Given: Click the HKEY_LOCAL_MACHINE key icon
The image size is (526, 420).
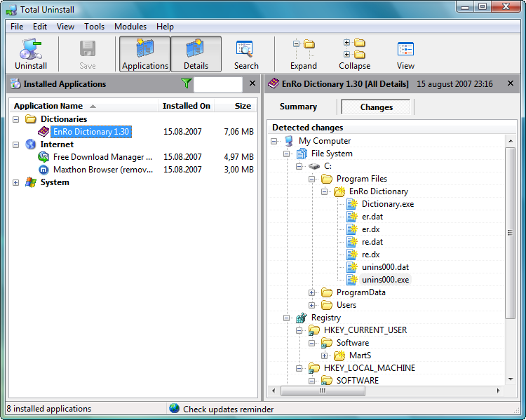Looking at the screenshot, I should pos(314,368).
